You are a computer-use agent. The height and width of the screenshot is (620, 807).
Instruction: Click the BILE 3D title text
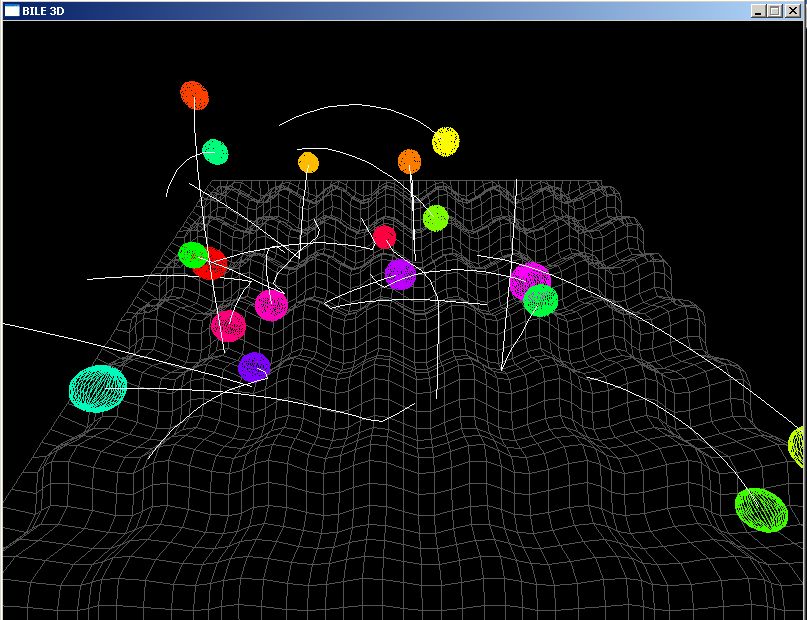point(43,11)
